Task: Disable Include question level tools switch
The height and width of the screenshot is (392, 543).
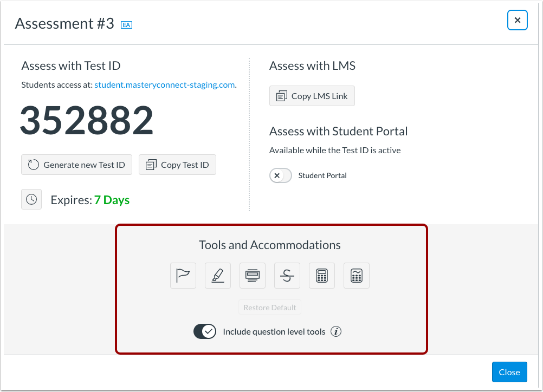Action: point(205,331)
